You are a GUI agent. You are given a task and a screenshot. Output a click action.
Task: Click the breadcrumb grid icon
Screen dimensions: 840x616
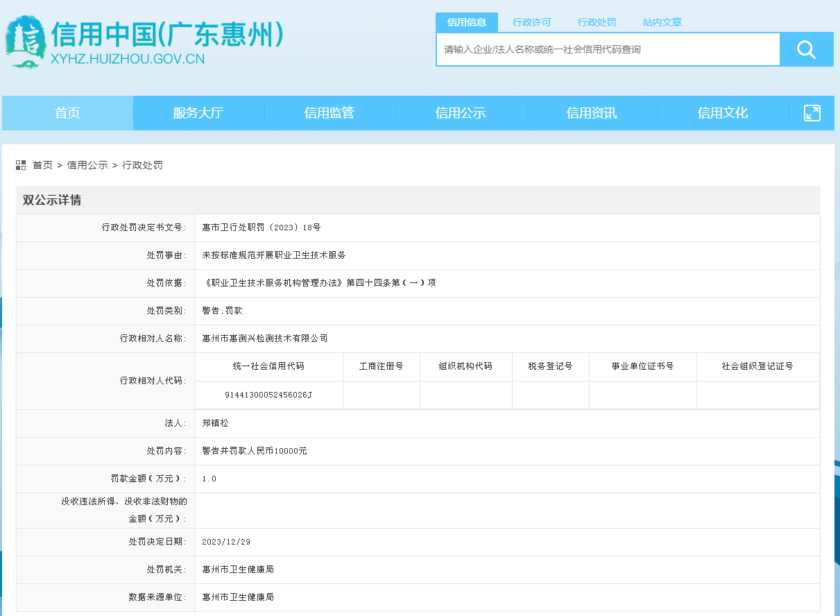point(21,165)
